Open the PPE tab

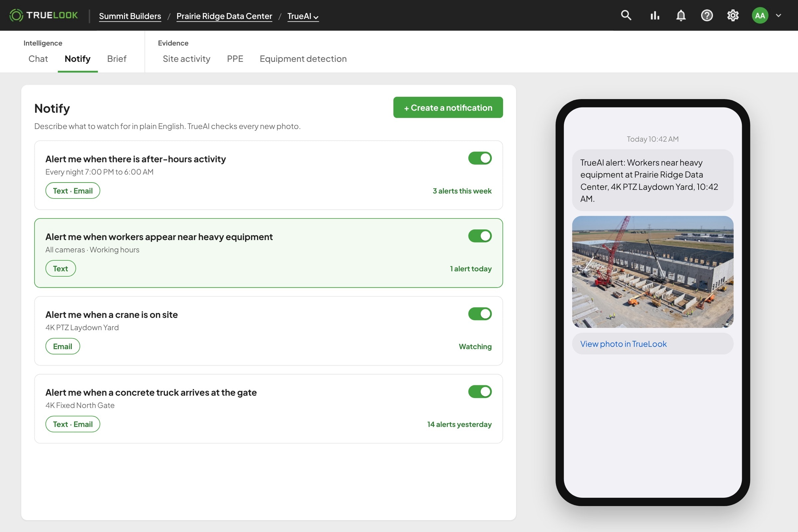point(235,59)
